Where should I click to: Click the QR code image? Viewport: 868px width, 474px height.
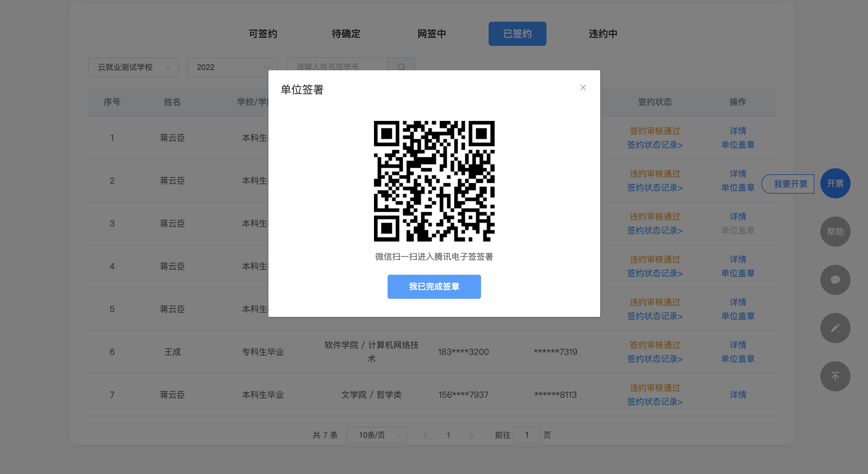click(x=434, y=181)
